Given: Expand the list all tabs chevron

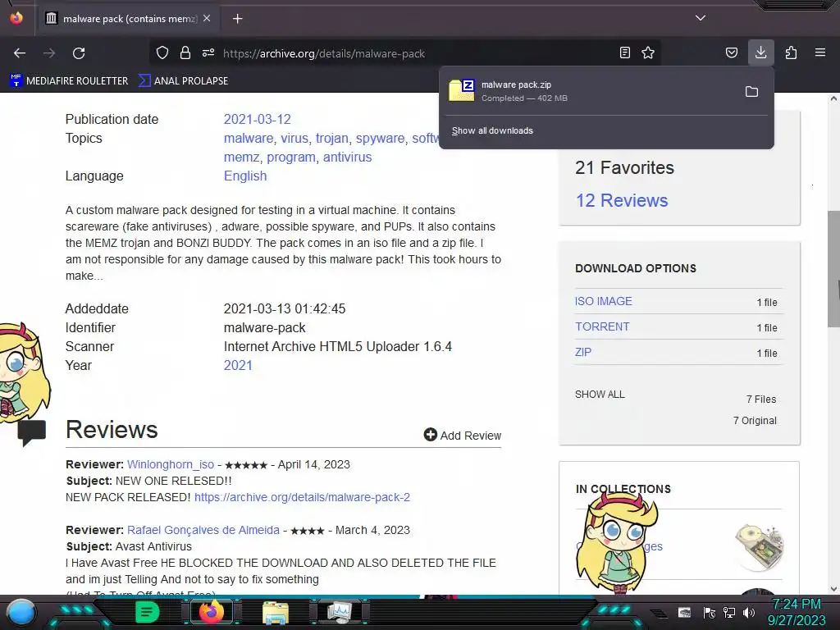Looking at the screenshot, I should 701,18.
